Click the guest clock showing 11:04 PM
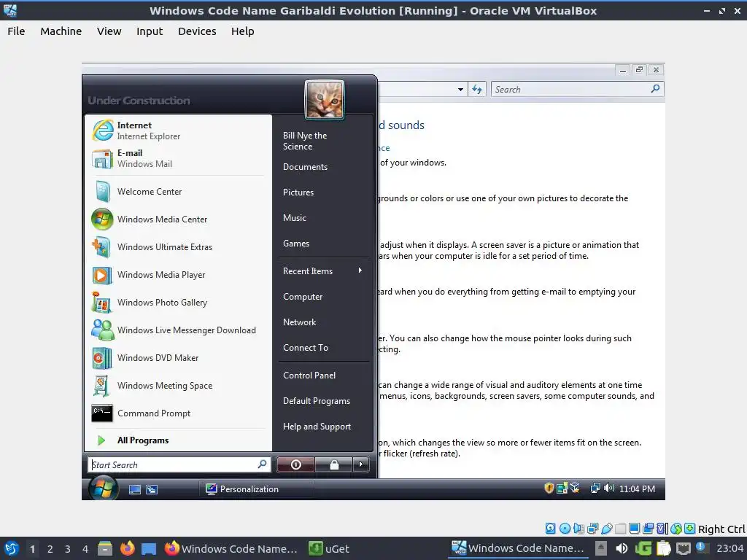The image size is (747, 560). click(x=637, y=489)
